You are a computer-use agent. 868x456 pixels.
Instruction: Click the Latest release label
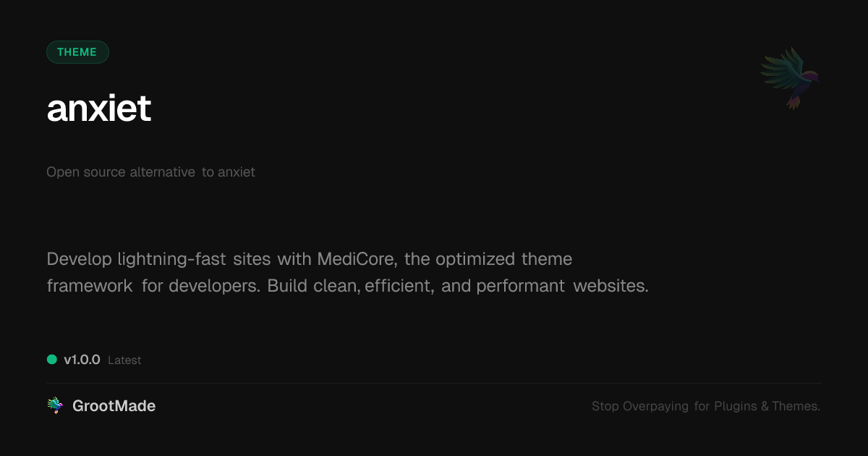point(124,360)
